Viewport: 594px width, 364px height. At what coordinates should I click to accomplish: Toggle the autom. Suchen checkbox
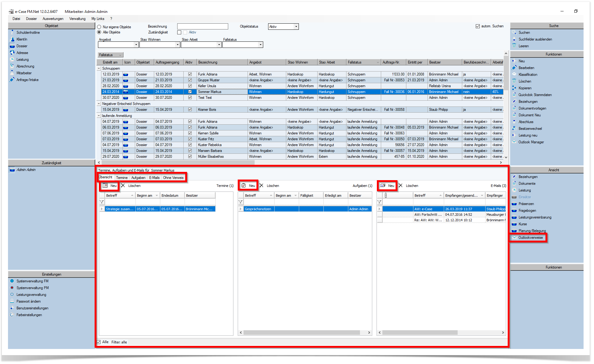coord(478,26)
